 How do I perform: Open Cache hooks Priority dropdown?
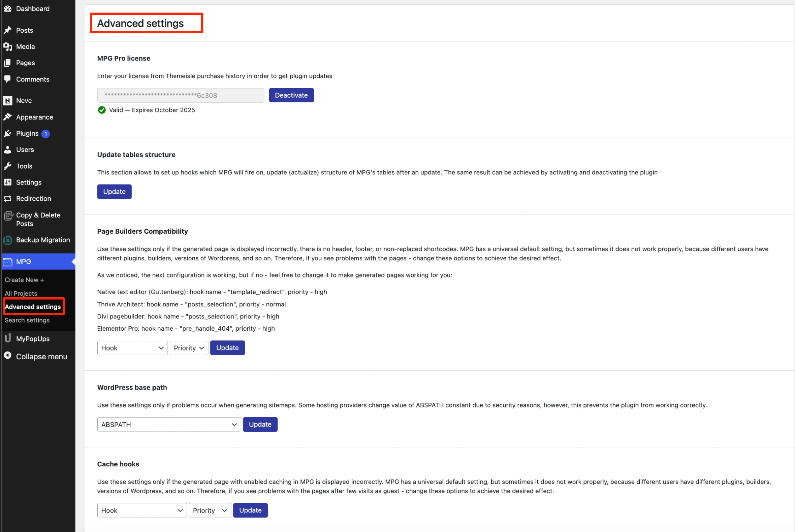[x=210, y=510]
